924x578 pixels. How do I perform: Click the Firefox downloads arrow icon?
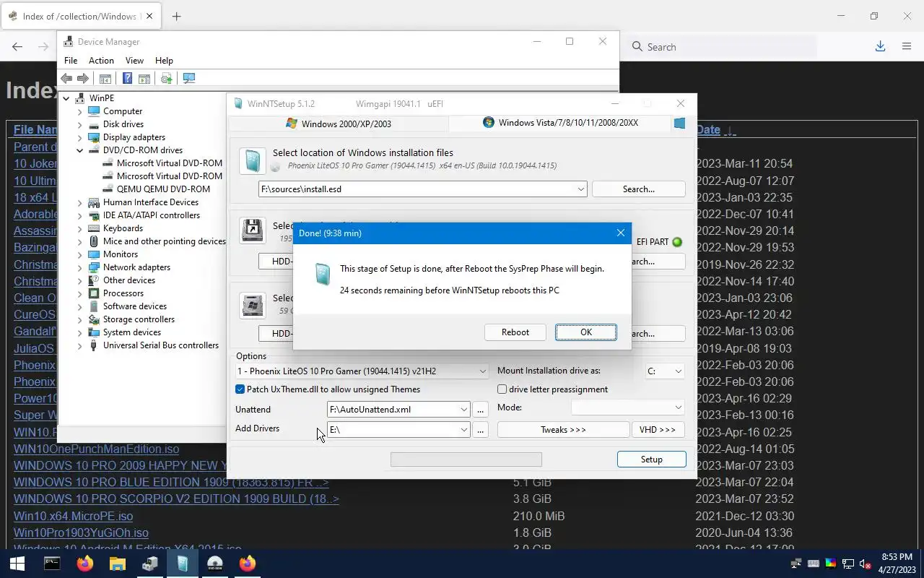pos(880,46)
